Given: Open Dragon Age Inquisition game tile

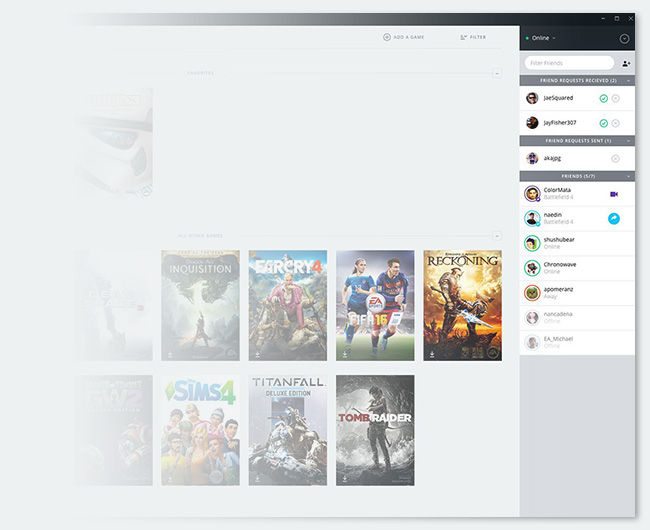Looking at the screenshot, I should point(200,305).
